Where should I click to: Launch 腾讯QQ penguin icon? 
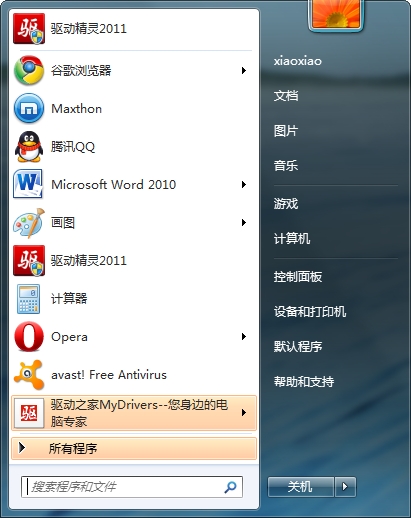29,147
